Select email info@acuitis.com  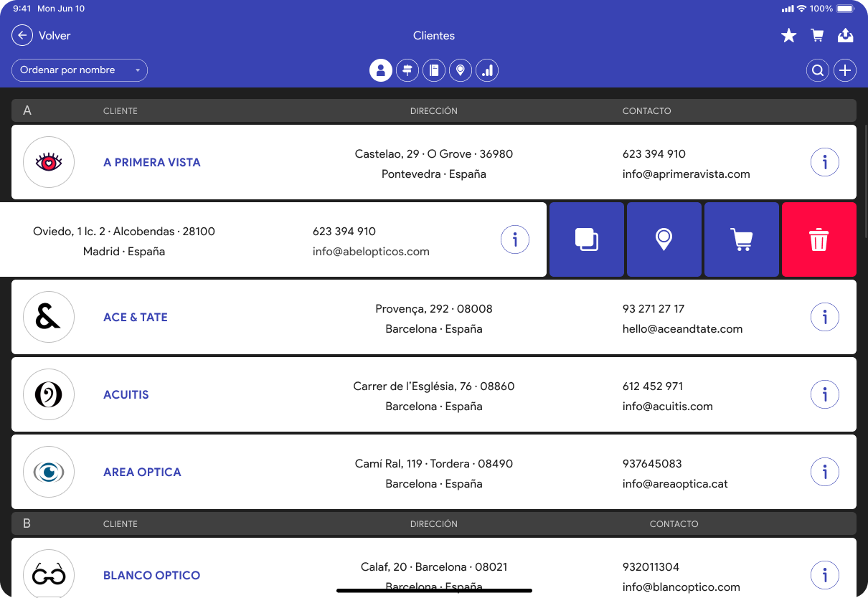click(x=668, y=407)
